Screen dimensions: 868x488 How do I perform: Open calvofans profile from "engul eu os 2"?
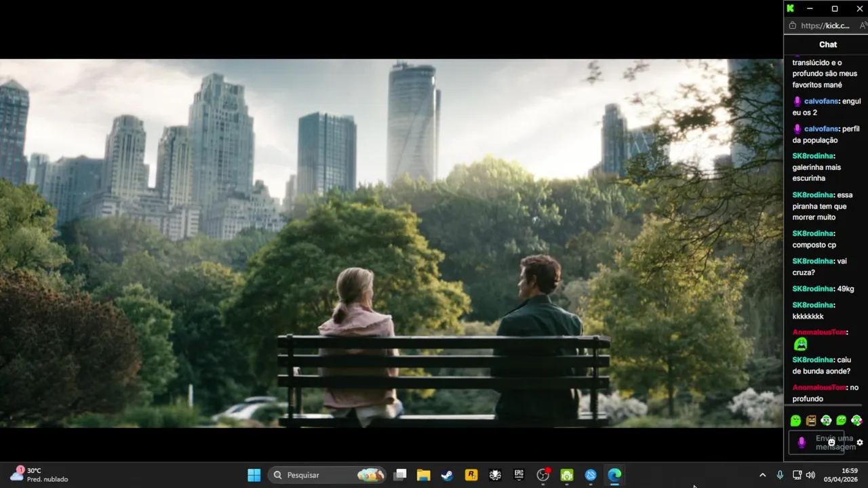pyautogui.click(x=821, y=101)
